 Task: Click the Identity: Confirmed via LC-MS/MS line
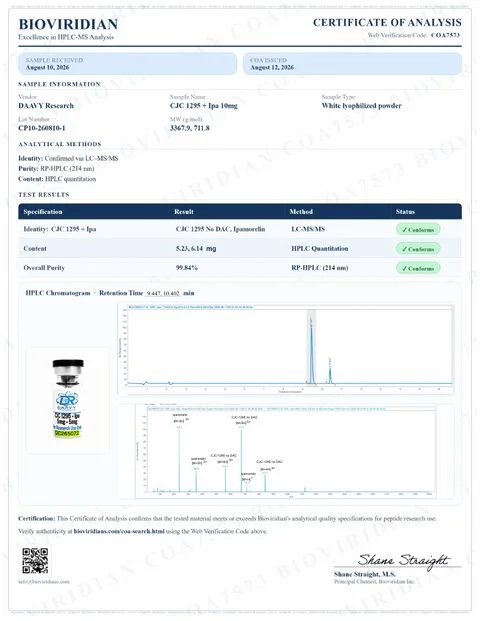tap(68, 158)
